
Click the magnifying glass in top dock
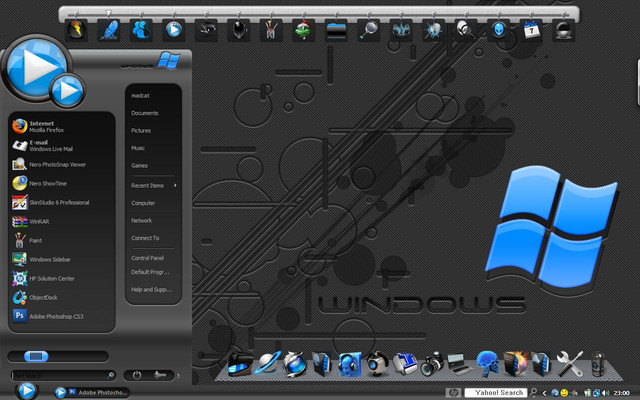(369, 30)
